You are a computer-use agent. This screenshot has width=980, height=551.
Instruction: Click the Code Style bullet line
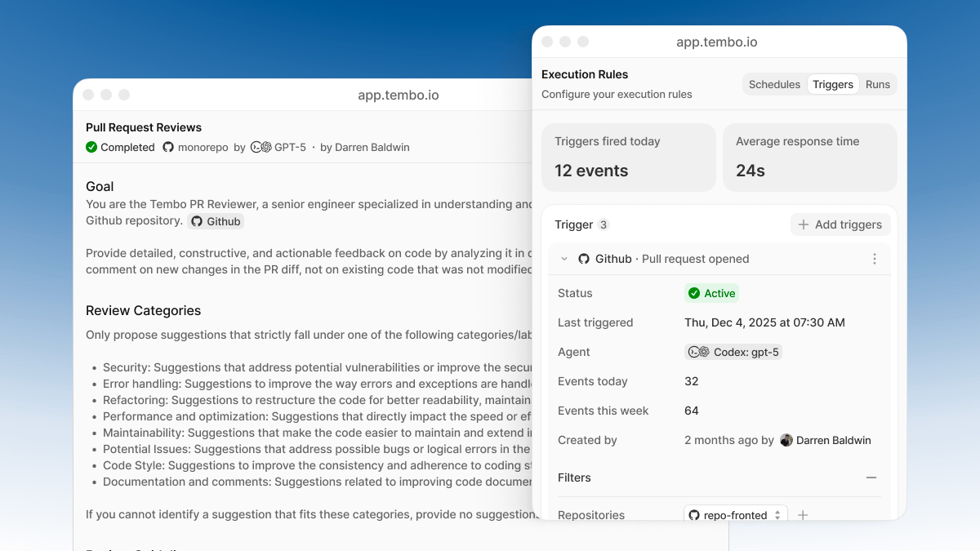click(x=318, y=465)
